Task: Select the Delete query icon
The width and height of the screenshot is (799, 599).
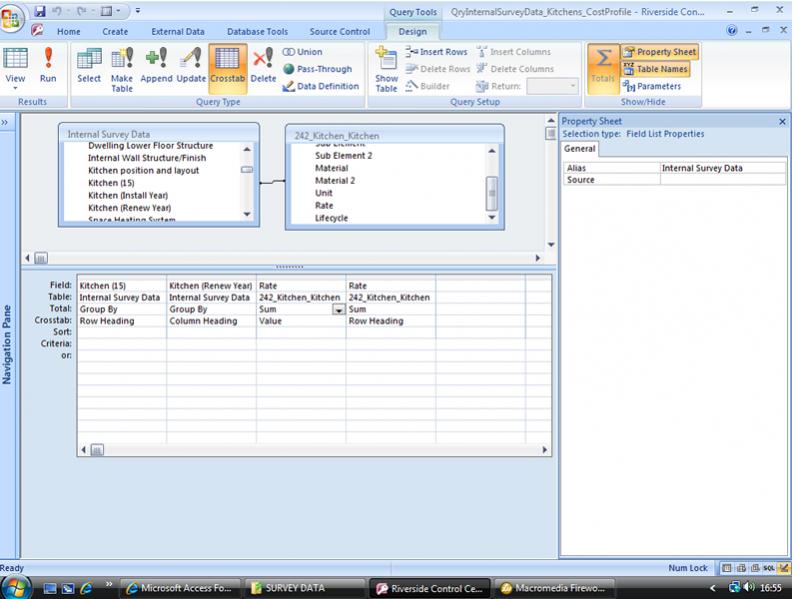Action: pos(263,67)
